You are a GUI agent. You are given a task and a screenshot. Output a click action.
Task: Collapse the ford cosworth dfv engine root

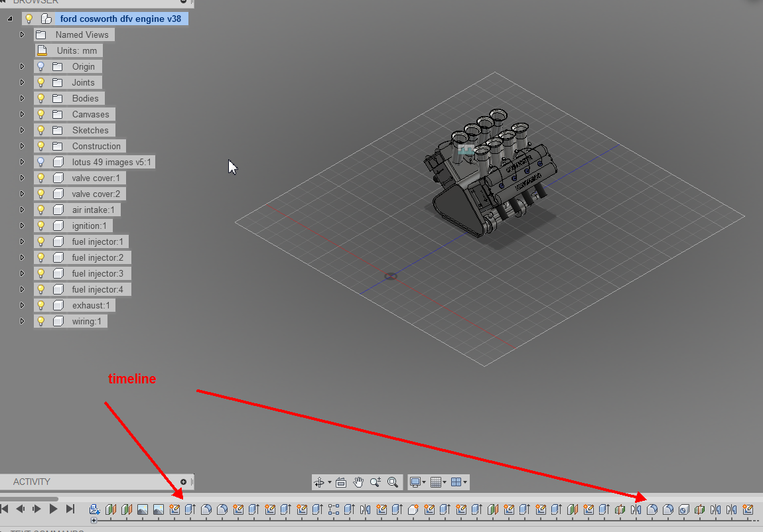coord(10,19)
